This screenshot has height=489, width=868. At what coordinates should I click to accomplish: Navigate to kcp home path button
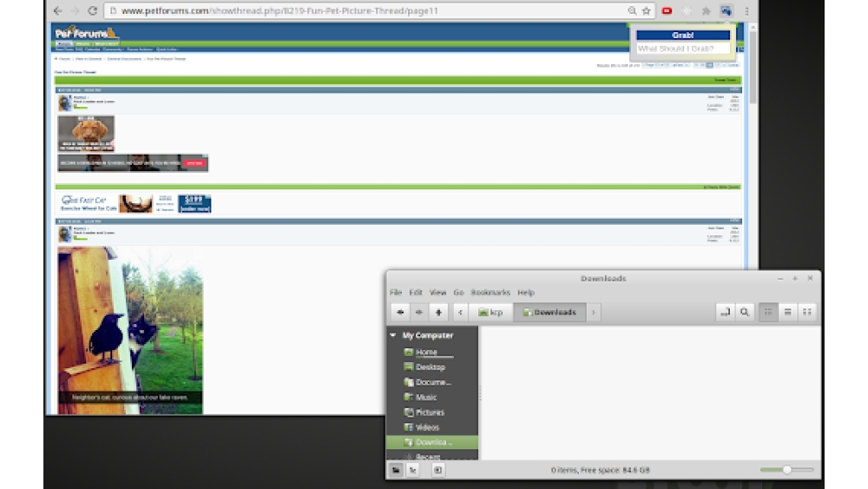click(x=490, y=313)
